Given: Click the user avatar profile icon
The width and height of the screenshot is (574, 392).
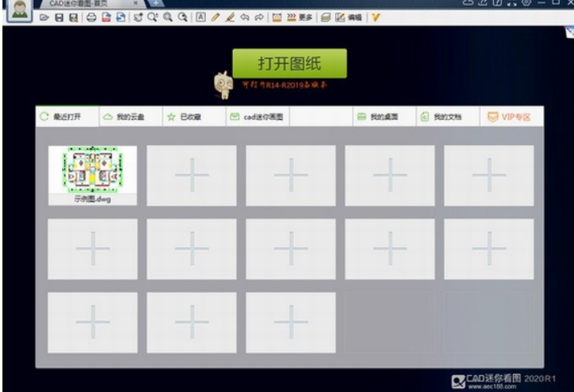Looking at the screenshot, I should (x=17, y=11).
